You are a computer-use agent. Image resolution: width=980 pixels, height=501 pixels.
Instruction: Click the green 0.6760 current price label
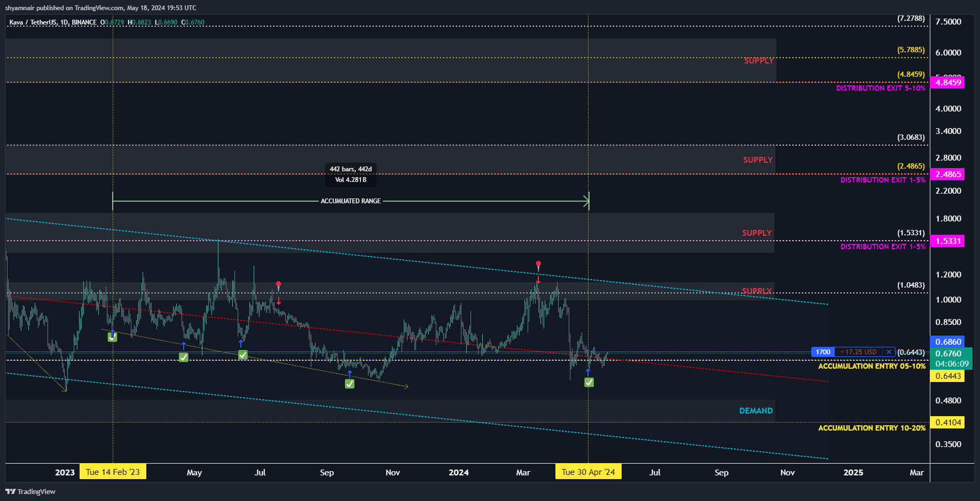coord(948,353)
